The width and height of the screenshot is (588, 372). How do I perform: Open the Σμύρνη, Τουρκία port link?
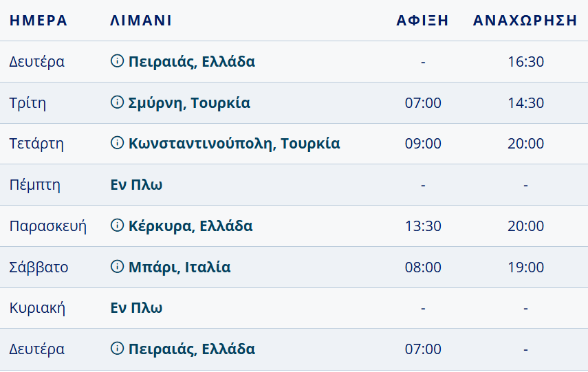tap(189, 103)
